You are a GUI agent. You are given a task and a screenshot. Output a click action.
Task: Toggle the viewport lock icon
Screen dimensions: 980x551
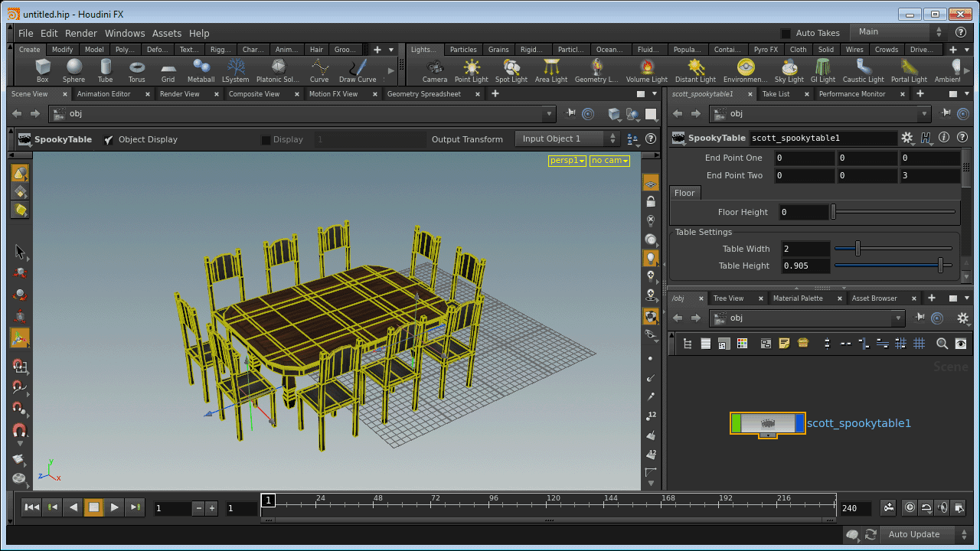(x=651, y=202)
